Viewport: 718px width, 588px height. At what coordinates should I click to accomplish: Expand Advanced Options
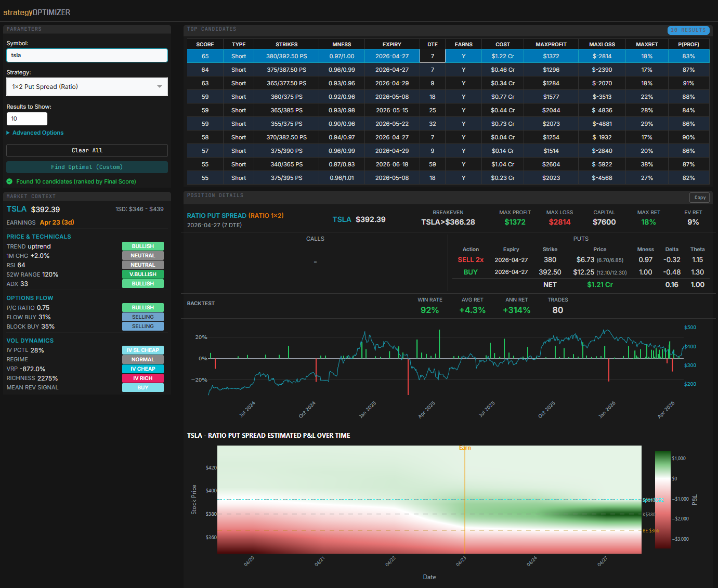(x=35, y=133)
